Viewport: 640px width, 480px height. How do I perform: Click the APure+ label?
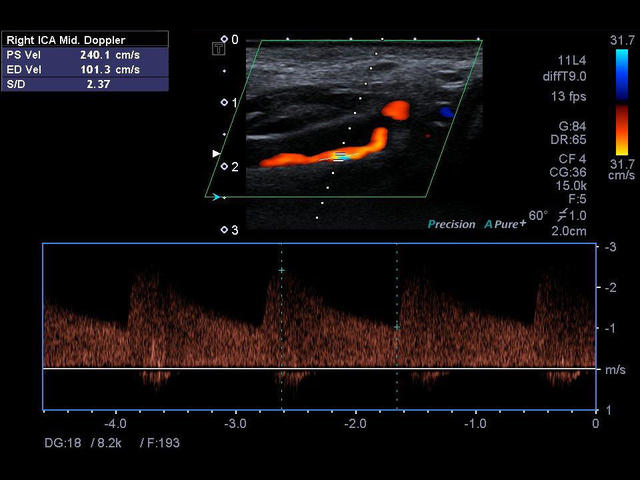click(x=505, y=224)
